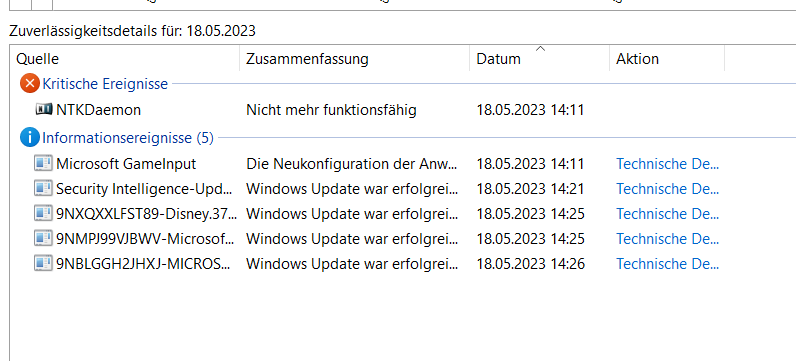Open Technische Details for Microsoft GameInput
Image resolution: width=796 pixels, height=361 pixels.
[x=668, y=164]
